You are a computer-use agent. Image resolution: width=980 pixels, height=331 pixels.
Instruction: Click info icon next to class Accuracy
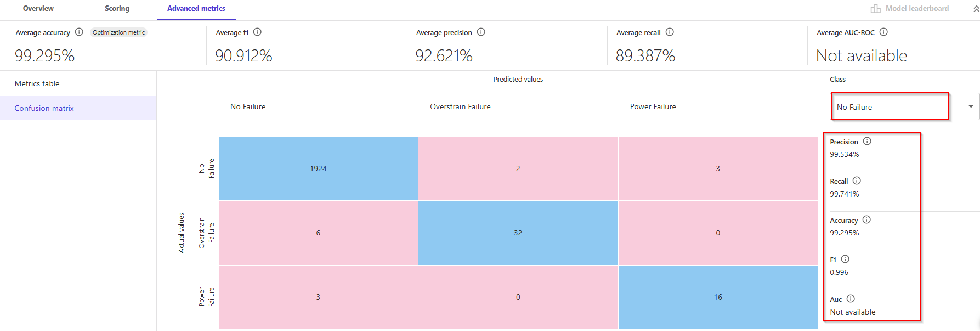[x=866, y=220]
